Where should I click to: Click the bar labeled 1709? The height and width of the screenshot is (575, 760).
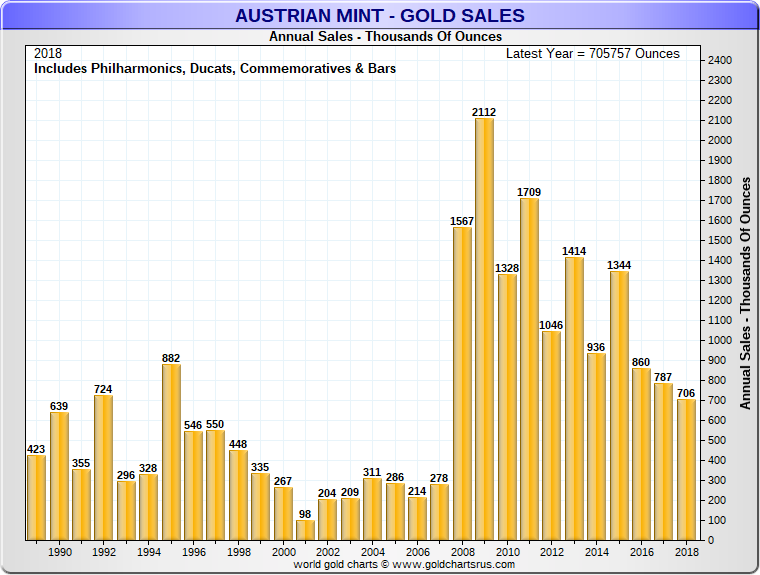pyautogui.click(x=529, y=369)
